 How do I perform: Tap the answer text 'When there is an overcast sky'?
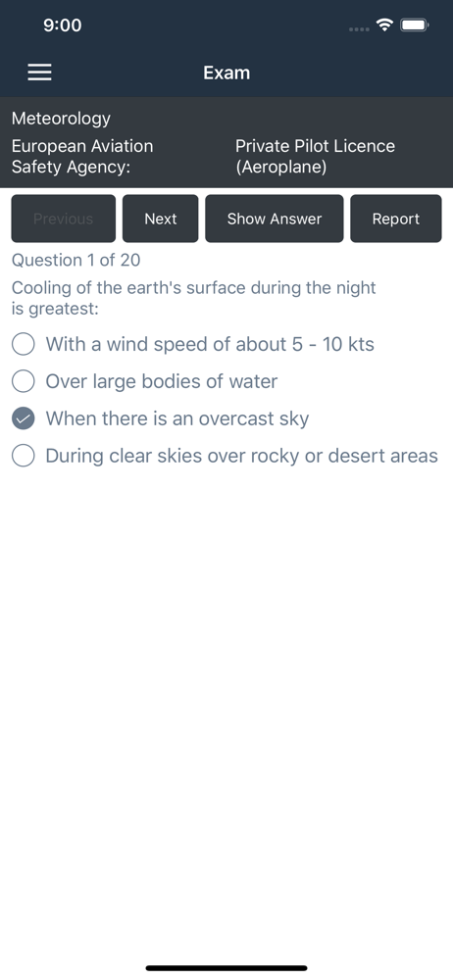point(177,418)
